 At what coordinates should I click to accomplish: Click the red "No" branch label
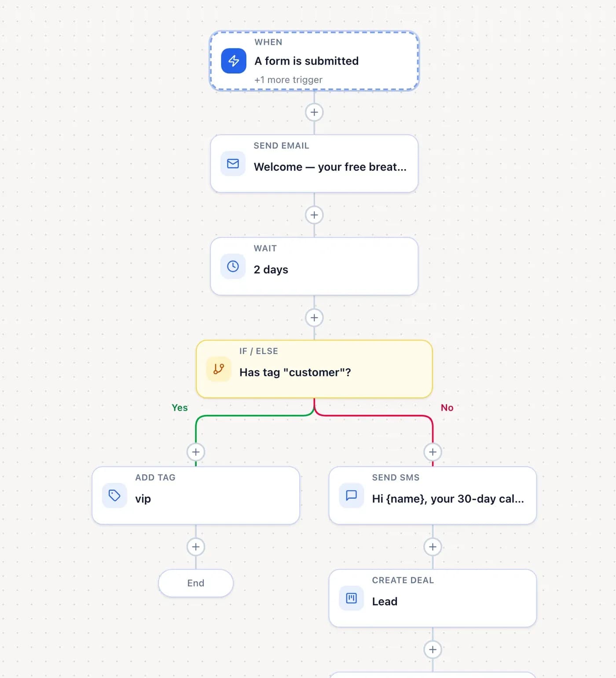(x=447, y=408)
